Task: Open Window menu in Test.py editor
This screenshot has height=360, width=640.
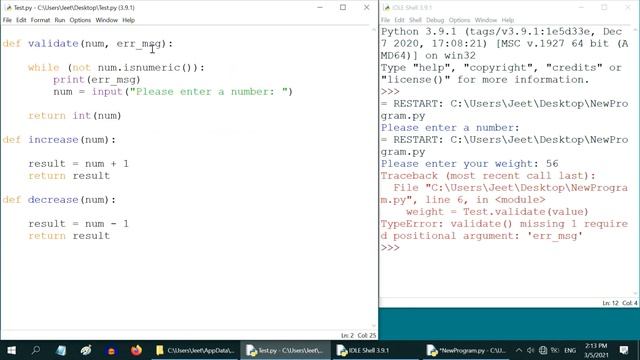Action: (x=107, y=20)
